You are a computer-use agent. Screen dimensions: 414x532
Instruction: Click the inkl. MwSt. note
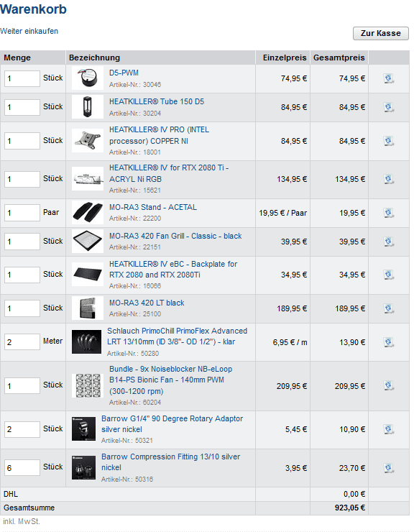tap(22, 521)
